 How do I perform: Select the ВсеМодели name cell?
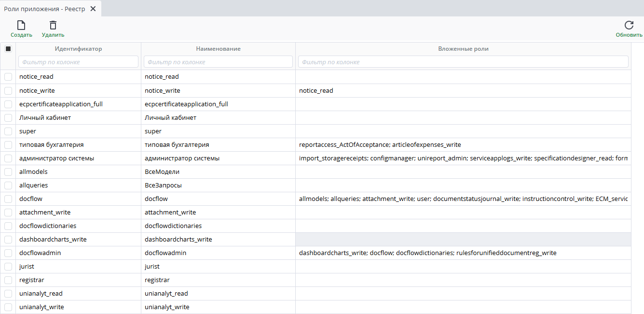[162, 172]
